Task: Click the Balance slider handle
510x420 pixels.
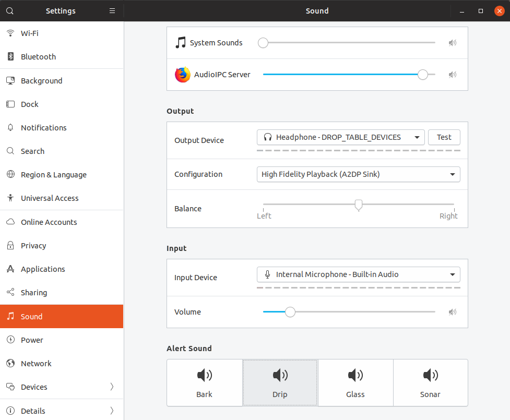Action: (x=359, y=205)
